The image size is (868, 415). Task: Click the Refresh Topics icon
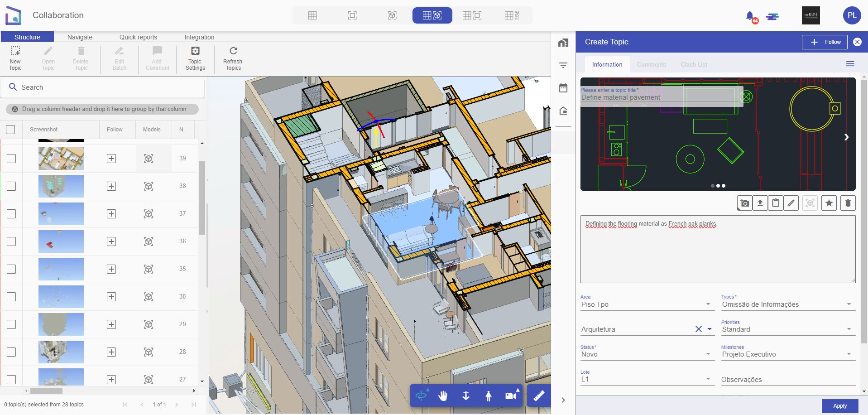[233, 58]
